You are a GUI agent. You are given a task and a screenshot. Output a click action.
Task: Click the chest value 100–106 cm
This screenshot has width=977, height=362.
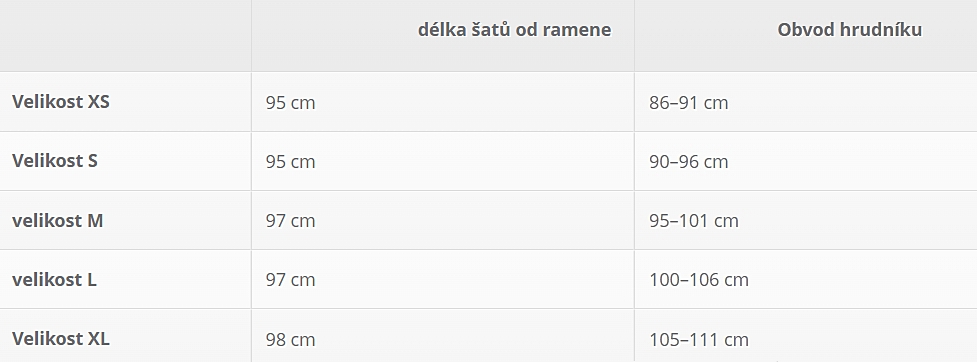698,280
